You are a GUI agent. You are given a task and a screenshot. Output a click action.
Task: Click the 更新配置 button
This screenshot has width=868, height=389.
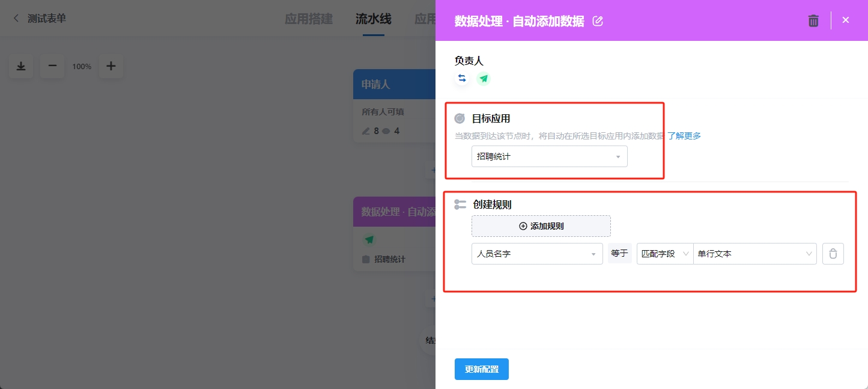[481, 369]
